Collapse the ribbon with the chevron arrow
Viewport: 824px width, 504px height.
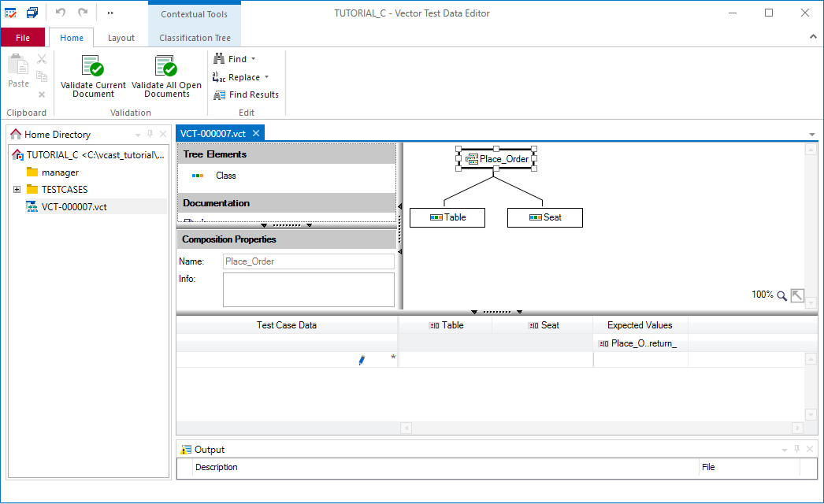tap(813, 35)
